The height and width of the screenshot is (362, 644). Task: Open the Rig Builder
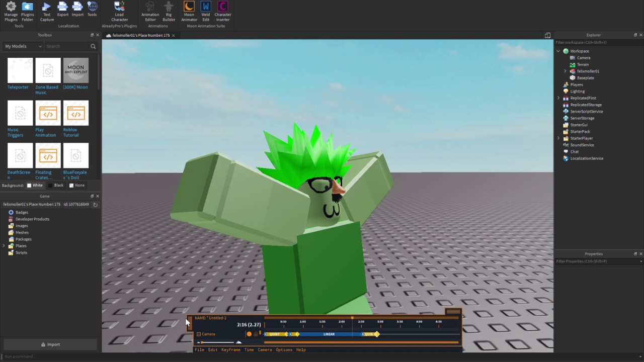[x=169, y=11]
